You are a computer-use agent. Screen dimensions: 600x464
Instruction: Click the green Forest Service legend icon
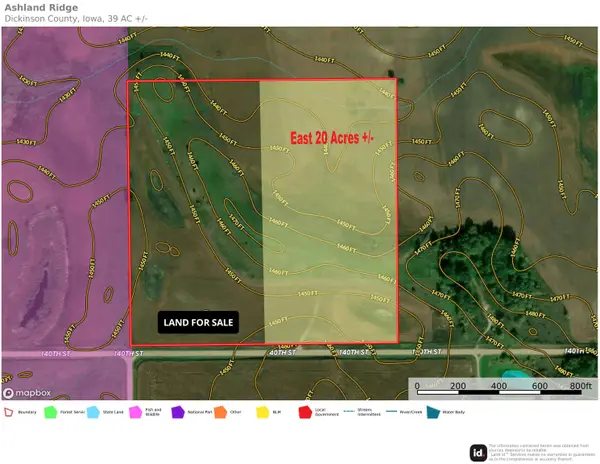click(51, 411)
